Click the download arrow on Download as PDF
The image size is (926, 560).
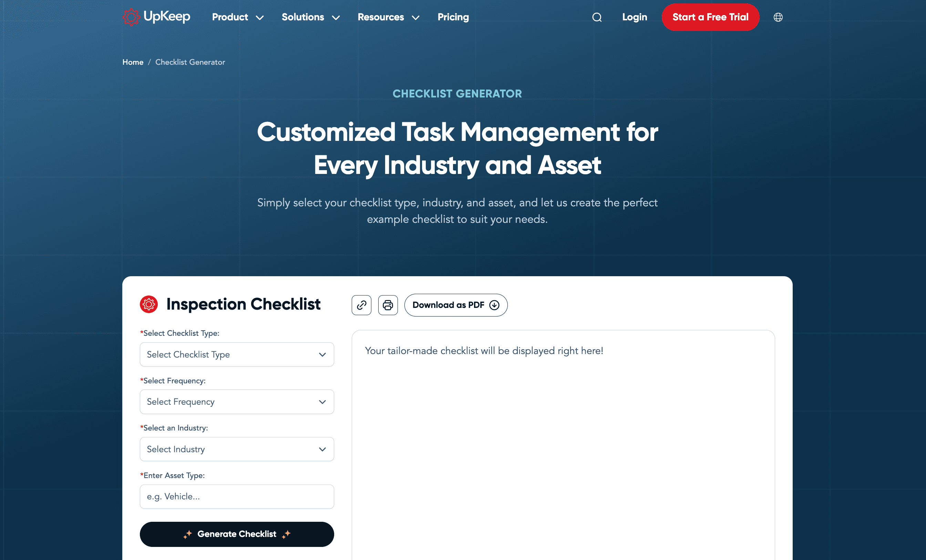(x=494, y=305)
